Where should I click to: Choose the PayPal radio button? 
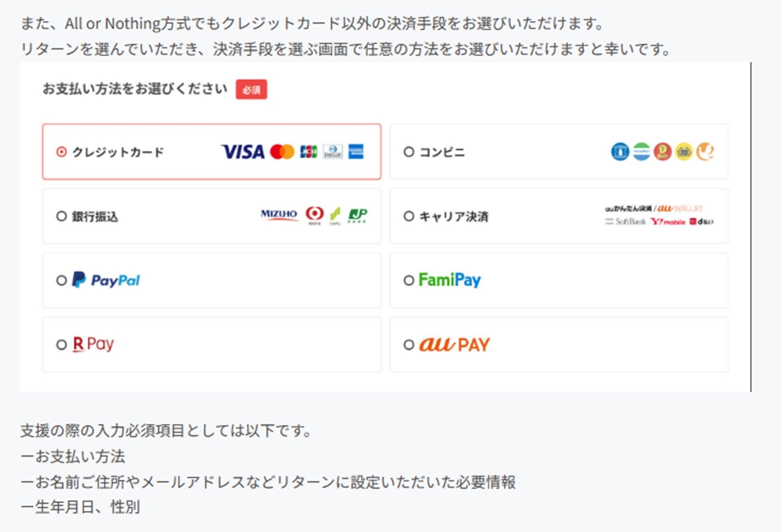pos(62,280)
